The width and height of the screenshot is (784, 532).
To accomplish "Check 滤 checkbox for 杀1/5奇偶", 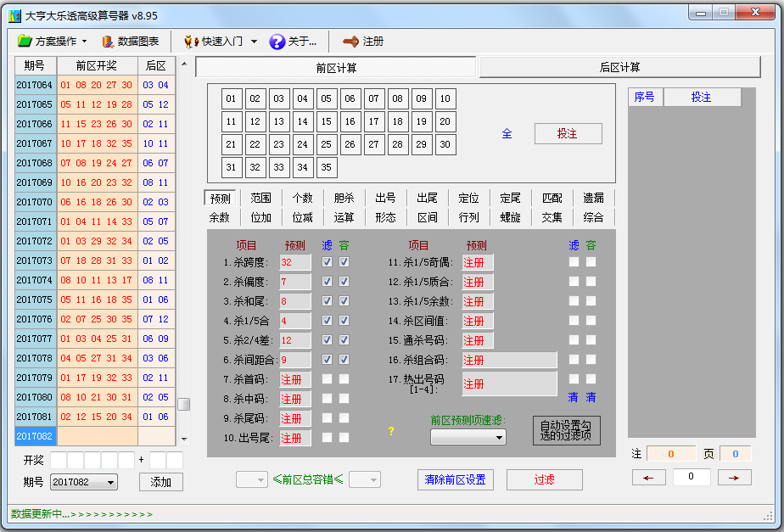I will pos(574,261).
